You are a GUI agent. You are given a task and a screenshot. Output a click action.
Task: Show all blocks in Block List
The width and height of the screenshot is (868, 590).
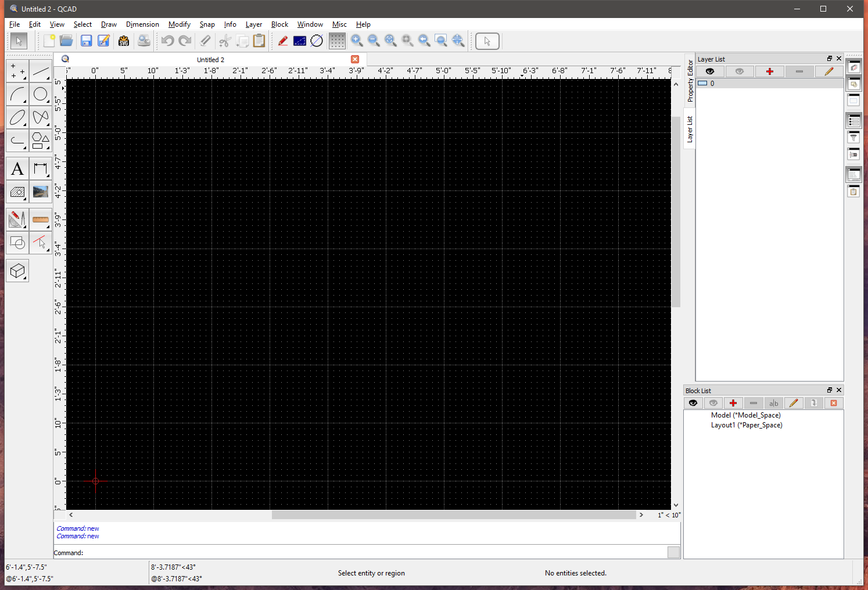pos(693,403)
